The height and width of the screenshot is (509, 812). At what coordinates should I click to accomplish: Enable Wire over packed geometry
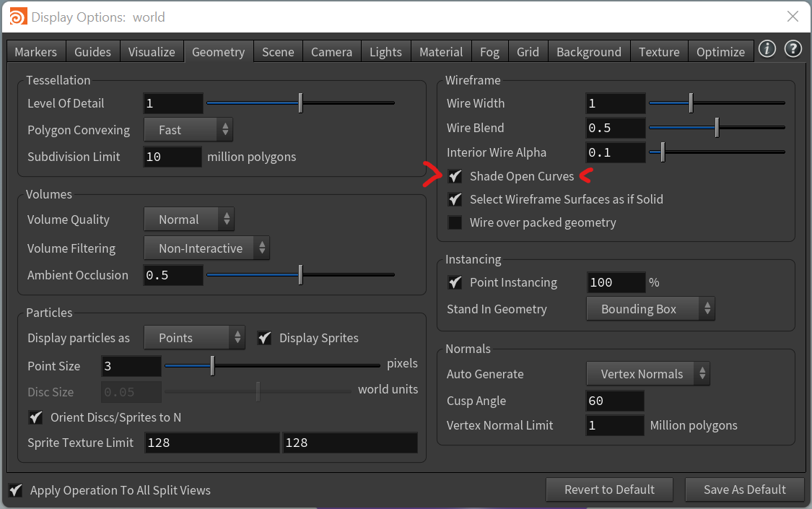(x=455, y=222)
